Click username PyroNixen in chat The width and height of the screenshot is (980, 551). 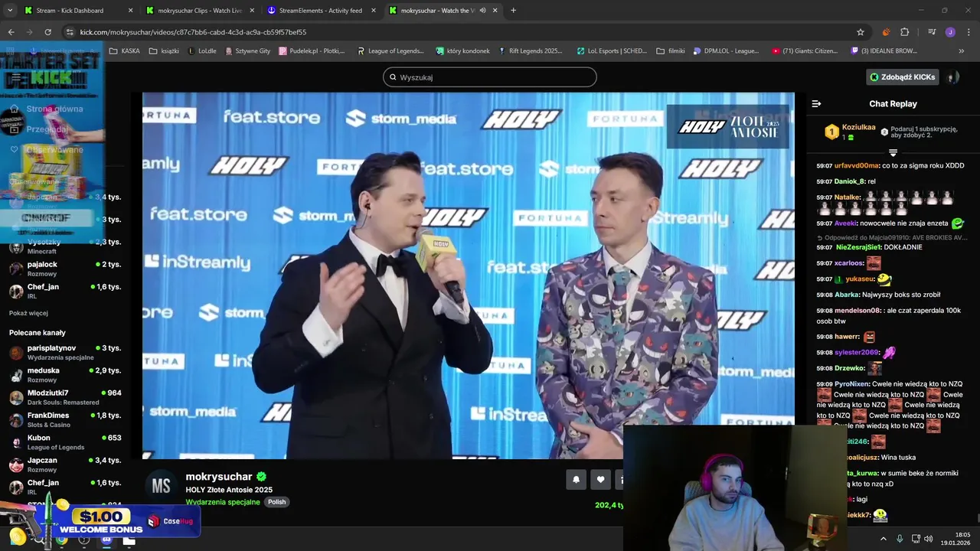point(852,384)
